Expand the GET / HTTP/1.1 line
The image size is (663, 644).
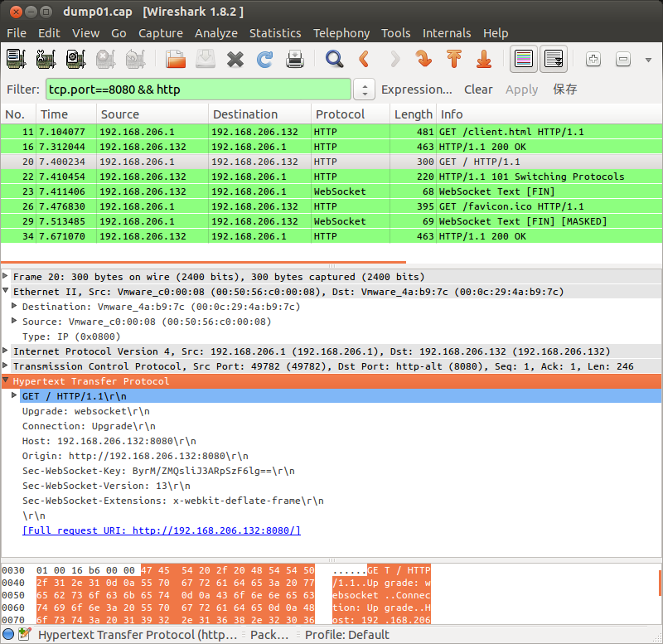coord(14,395)
